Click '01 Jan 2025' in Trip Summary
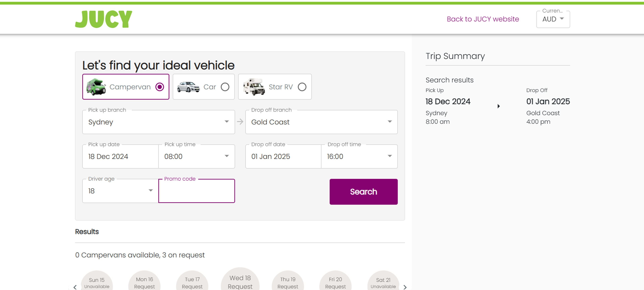644x290 pixels. pos(548,101)
